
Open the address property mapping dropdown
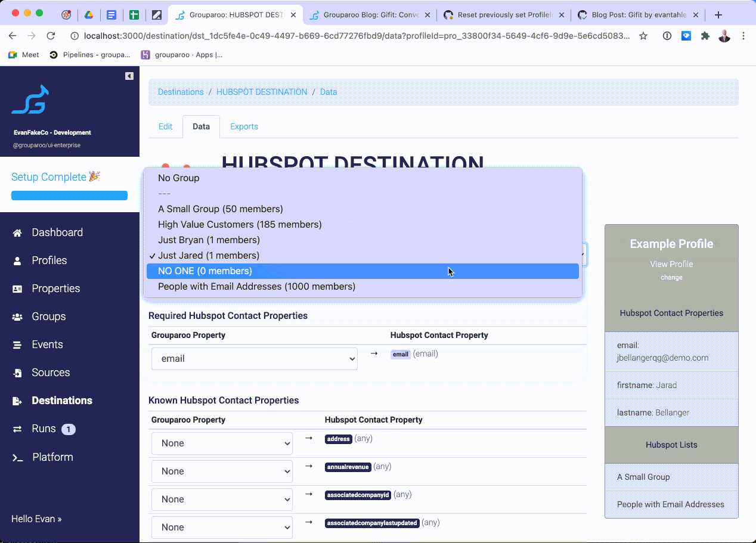(222, 443)
